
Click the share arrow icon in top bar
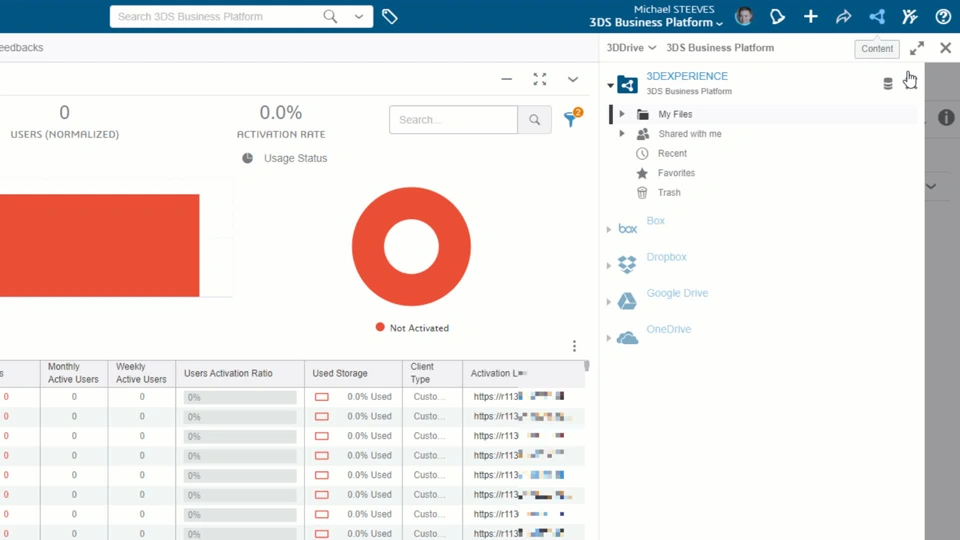844,17
